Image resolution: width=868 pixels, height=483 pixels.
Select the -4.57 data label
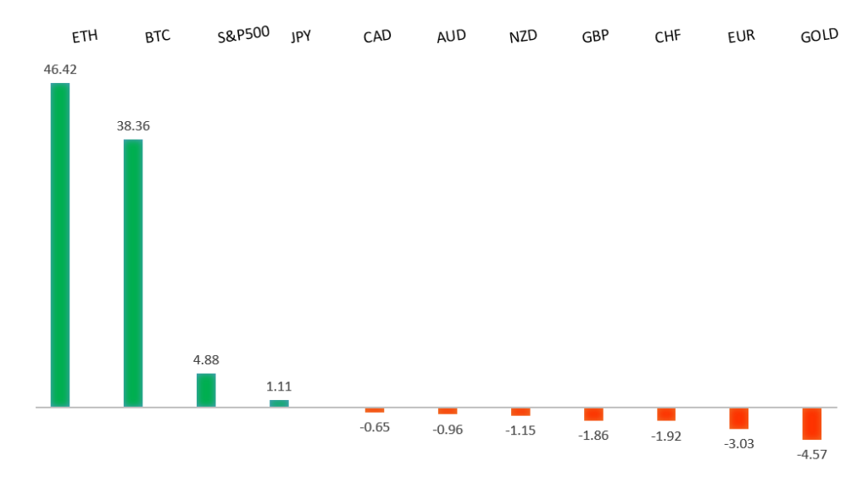pos(812,454)
